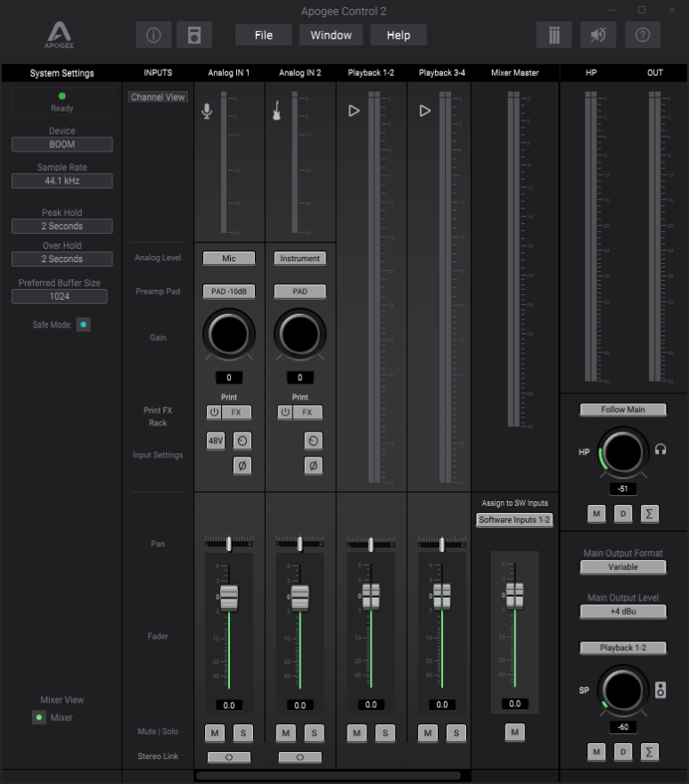Open the mixer meters icon in toolbar
Viewport: 689px width, 784px height.
click(554, 35)
